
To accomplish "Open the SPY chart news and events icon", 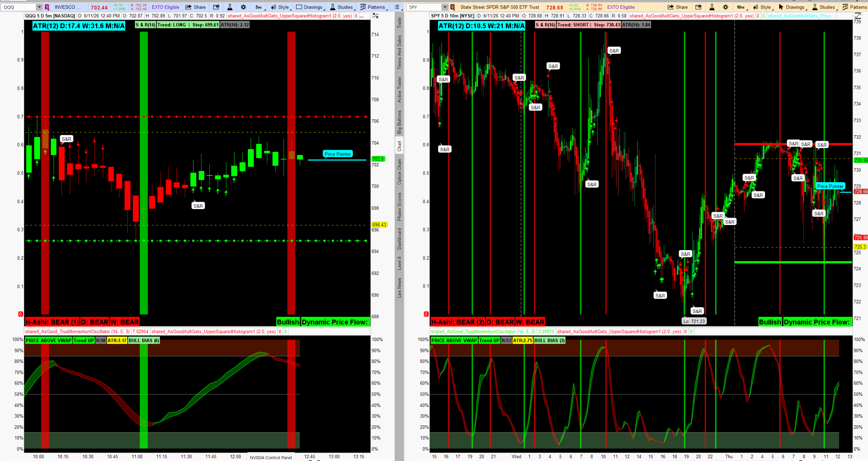I will tap(698, 7).
